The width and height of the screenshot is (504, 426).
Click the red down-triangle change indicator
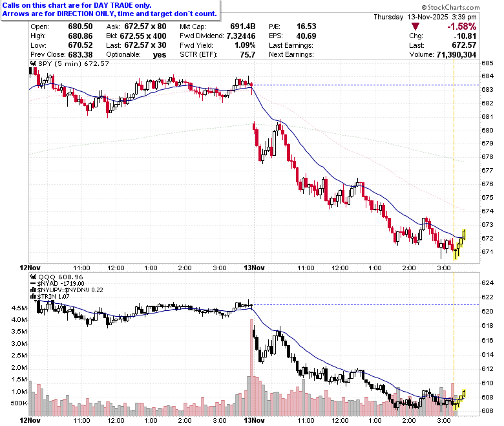pos(415,27)
